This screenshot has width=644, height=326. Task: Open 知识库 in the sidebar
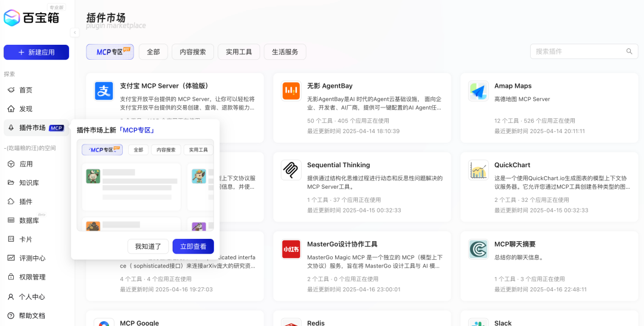tap(36, 183)
